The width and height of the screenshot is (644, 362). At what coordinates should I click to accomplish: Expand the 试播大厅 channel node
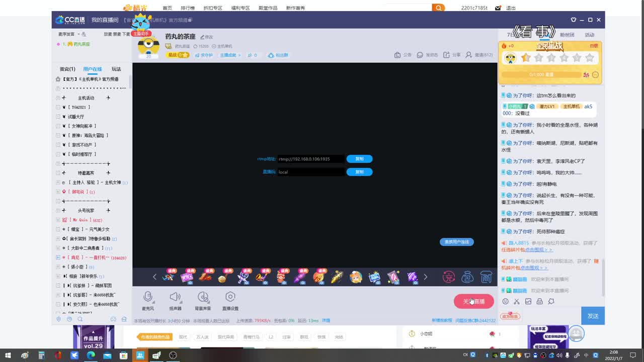click(x=58, y=117)
